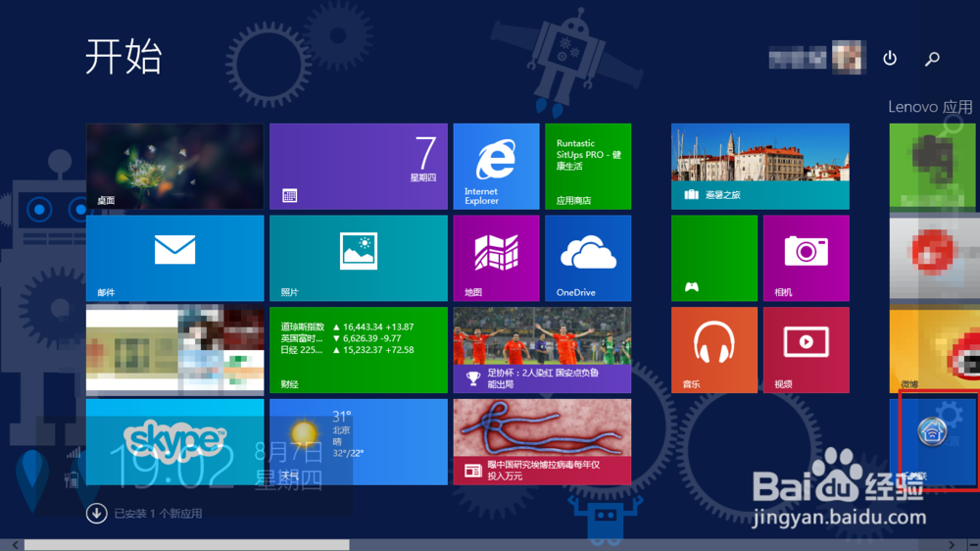
Task: Launch the Internet Explorer tile
Action: 496,167
